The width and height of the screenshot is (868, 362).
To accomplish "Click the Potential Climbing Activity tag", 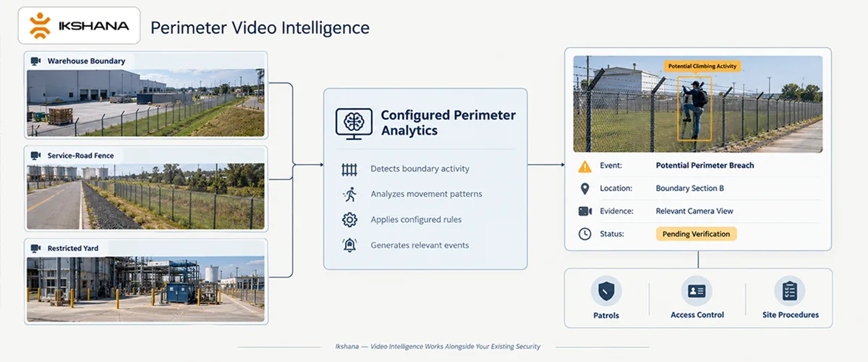I will [702, 66].
